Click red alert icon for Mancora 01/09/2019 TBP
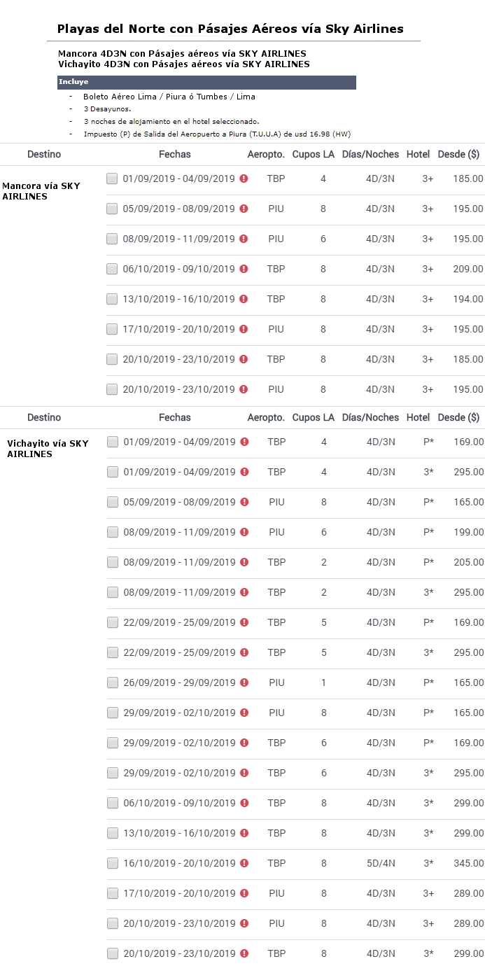This screenshot has height=980, width=485. tap(244, 178)
